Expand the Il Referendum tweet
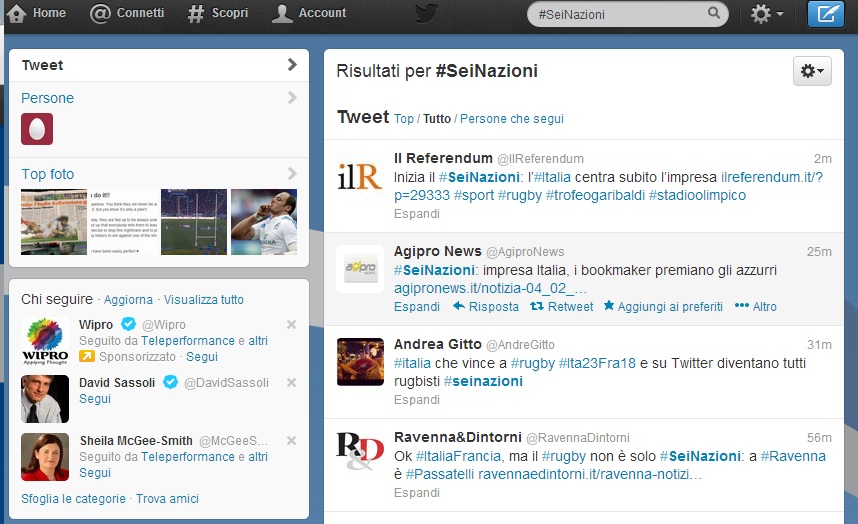The image size is (858, 524). 417,214
